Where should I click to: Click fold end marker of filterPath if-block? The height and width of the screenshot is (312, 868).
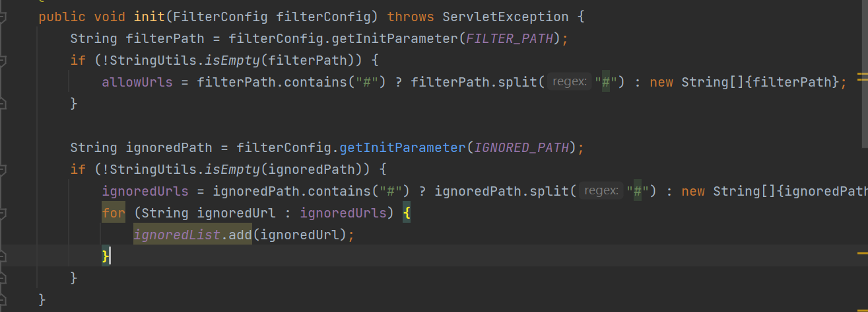[x=2, y=104]
